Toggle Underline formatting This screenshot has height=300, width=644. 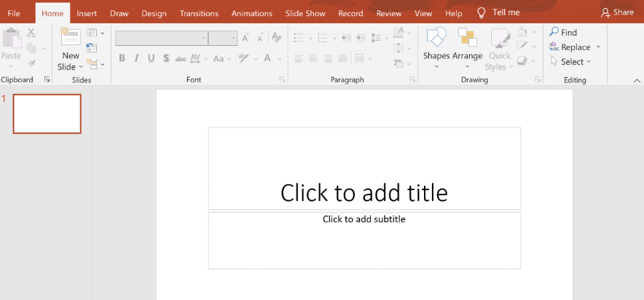[x=151, y=58]
